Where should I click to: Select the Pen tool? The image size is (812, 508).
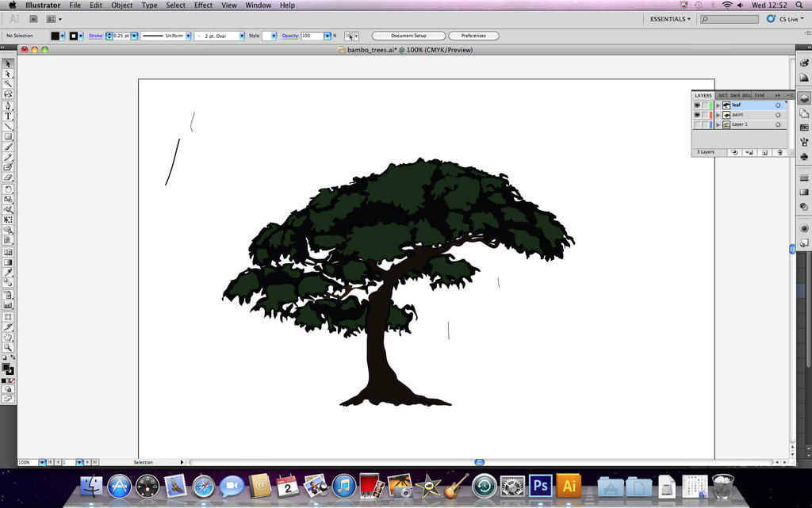click(x=8, y=106)
